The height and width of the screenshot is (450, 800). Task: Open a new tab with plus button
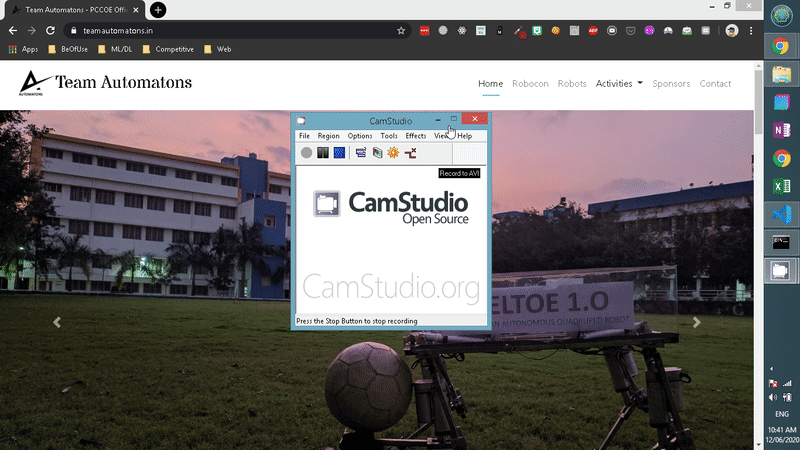pos(158,10)
